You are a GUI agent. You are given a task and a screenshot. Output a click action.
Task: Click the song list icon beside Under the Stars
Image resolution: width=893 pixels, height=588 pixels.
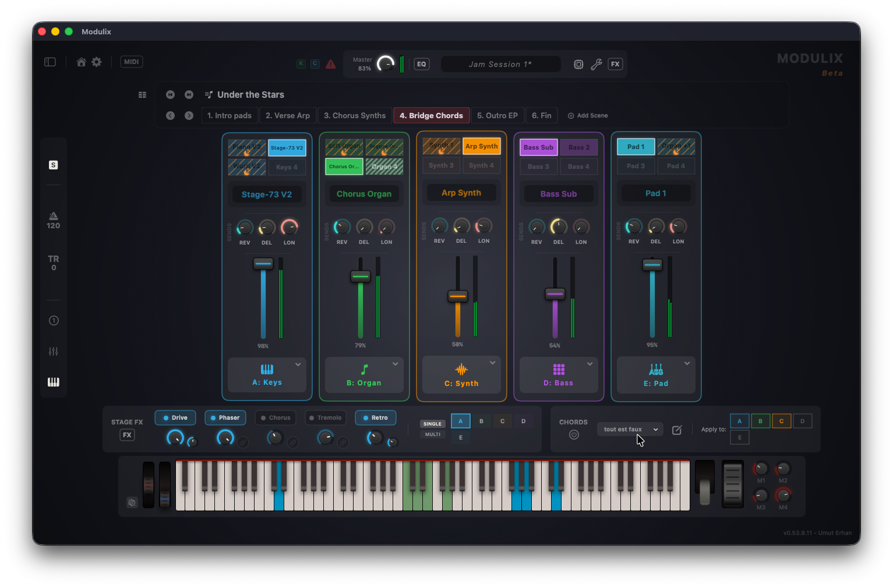click(x=209, y=94)
